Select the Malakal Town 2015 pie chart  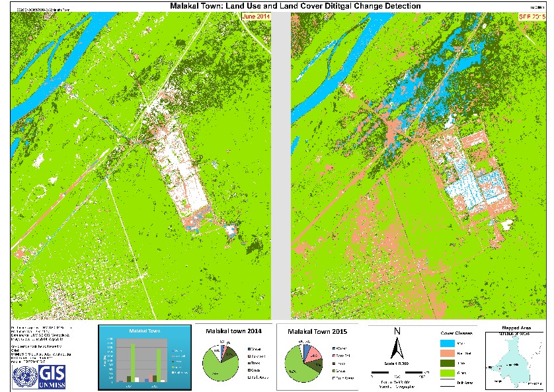pyautogui.click(x=301, y=362)
